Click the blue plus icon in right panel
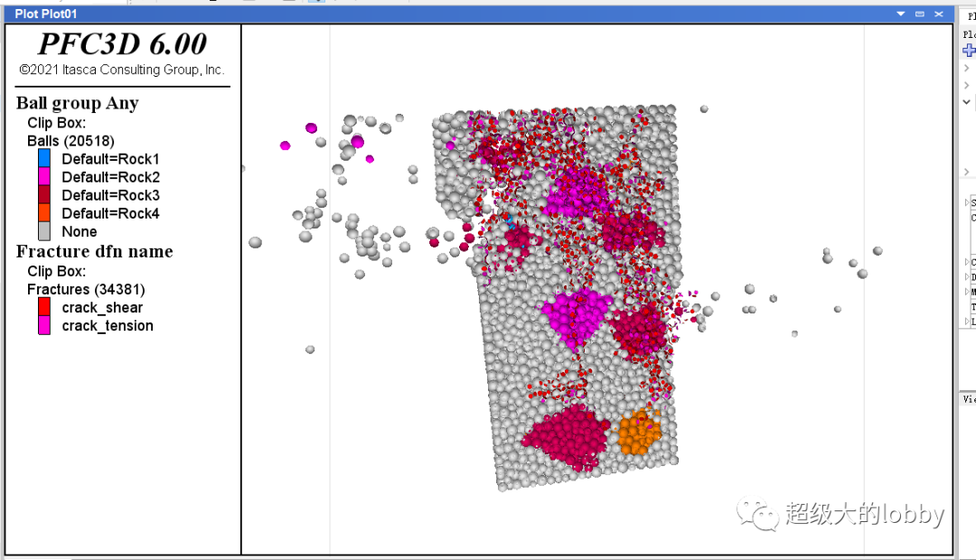 pyautogui.click(x=969, y=51)
